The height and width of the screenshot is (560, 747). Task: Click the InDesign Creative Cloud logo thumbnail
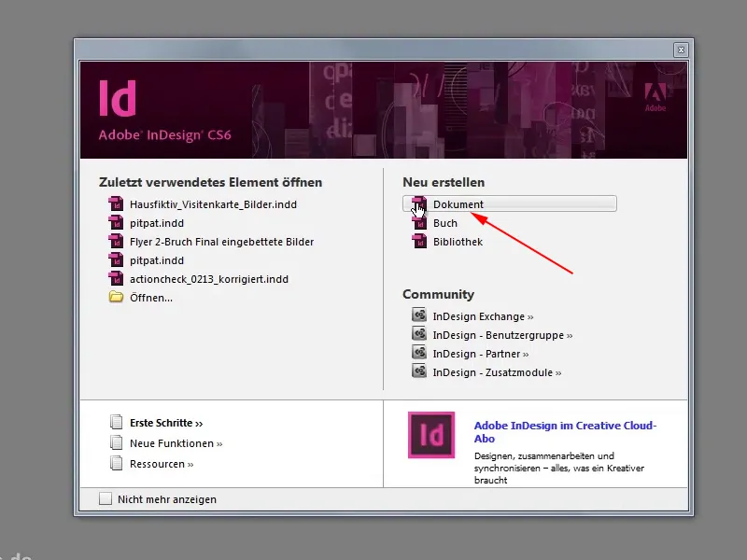coord(431,435)
